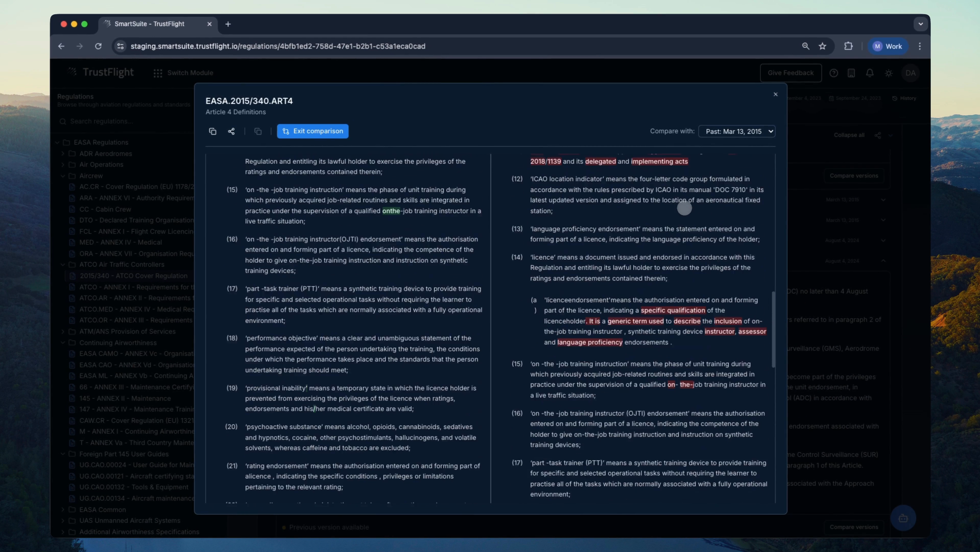Click the dialog's vertical scrollbar thumb
This screenshot has height=552, width=980.
[x=773, y=329]
